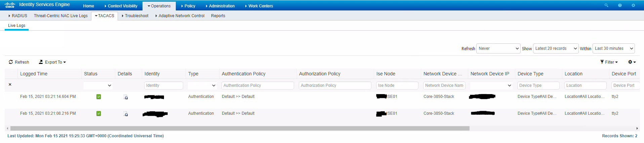The image size is (644, 143).
Task: Click the Authorization Policy filter field
Action: click(x=335, y=85)
